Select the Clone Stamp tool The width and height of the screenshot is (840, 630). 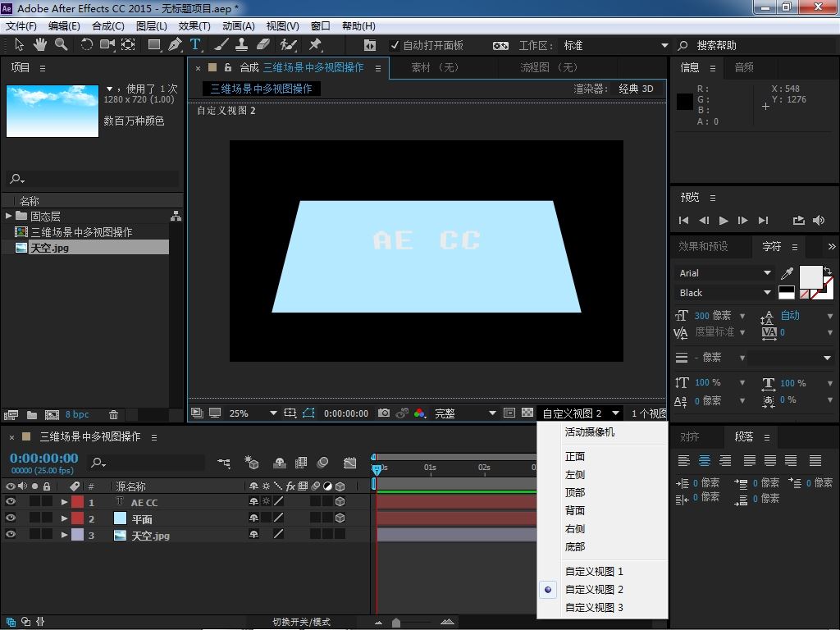coord(242,45)
